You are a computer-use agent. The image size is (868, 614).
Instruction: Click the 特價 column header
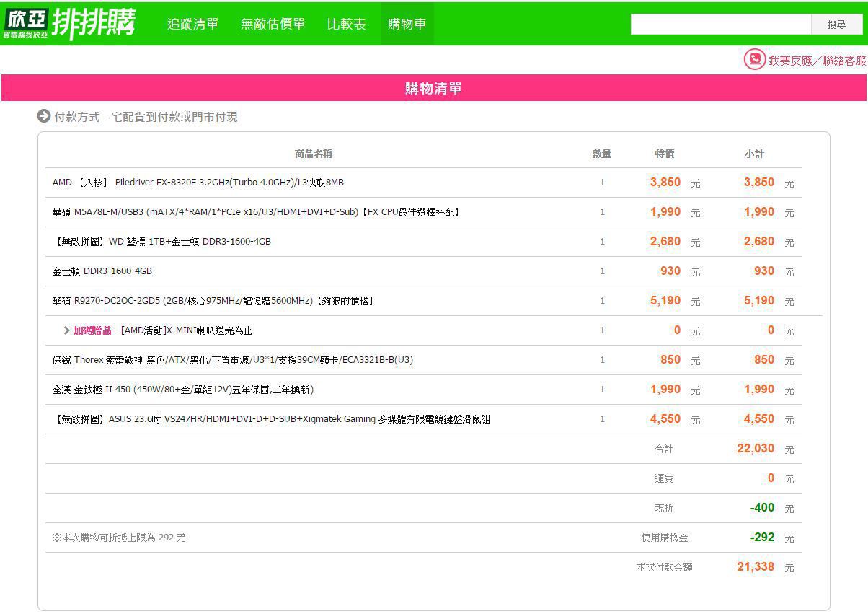click(665, 154)
